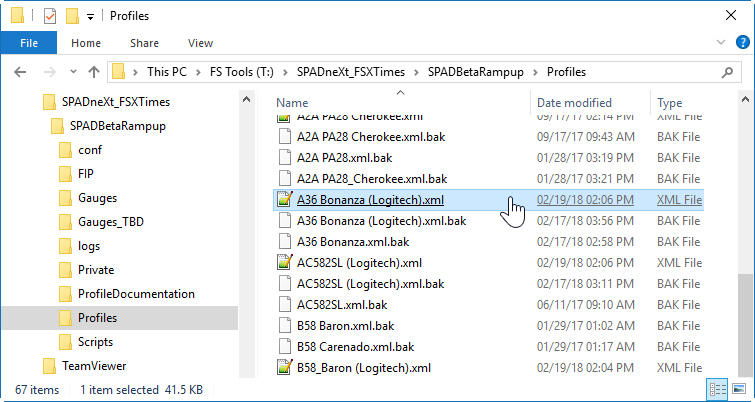The image size is (755, 402).
Task: Switch to Large icons view layout
Action: [x=738, y=389]
